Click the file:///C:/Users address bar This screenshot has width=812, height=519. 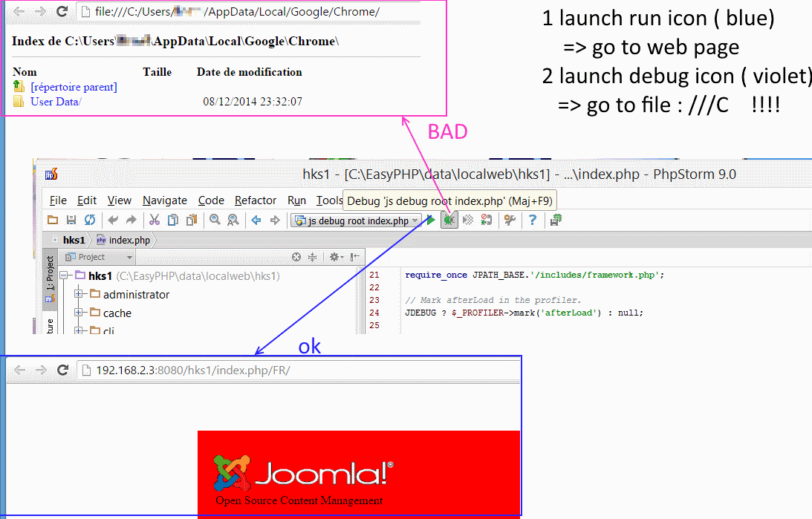249,11
